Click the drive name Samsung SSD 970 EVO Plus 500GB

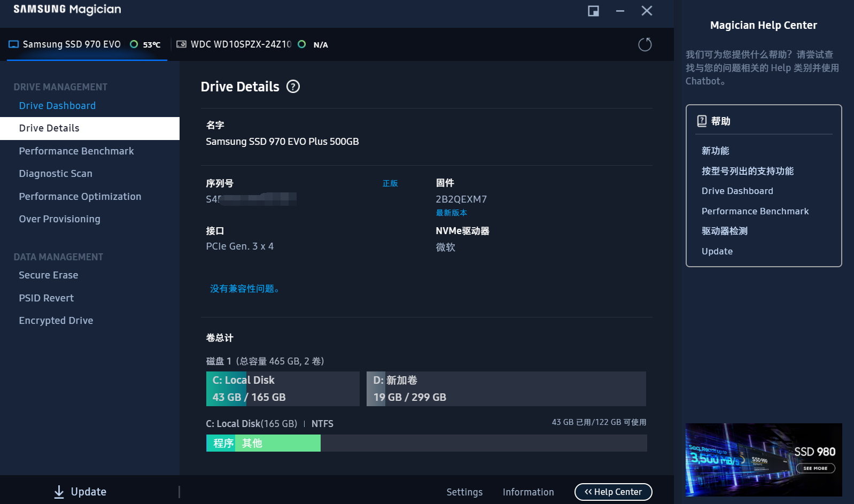click(x=282, y=142)
